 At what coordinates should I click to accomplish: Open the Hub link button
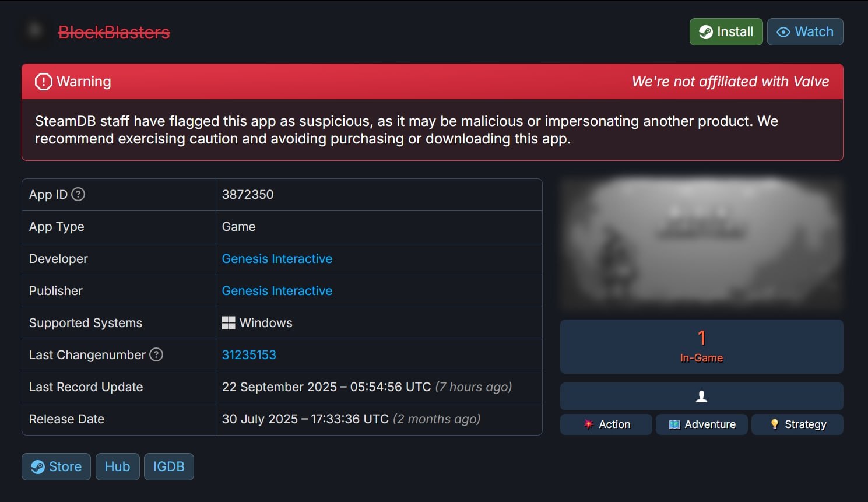pyautogui.click(x=117, y=466)
